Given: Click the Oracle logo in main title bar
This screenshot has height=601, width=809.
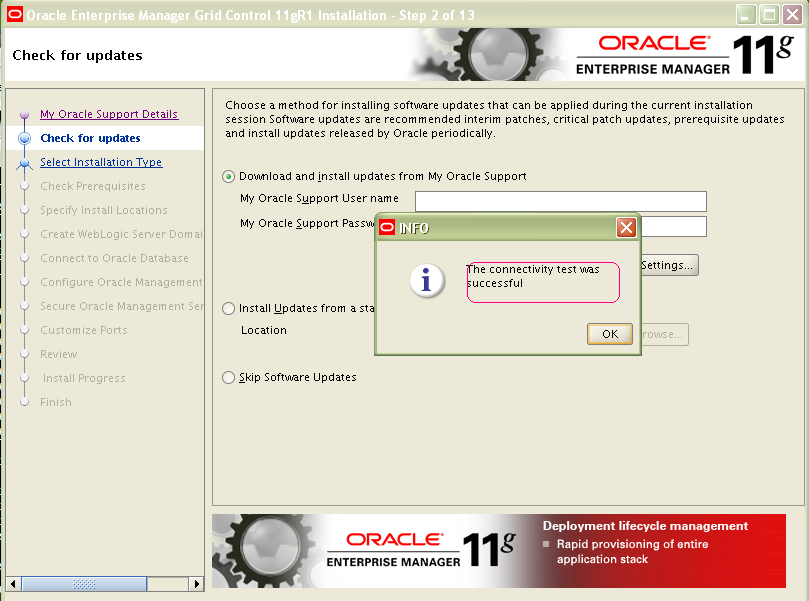Looking at the screenshot, I should click(x=13, y=14).
